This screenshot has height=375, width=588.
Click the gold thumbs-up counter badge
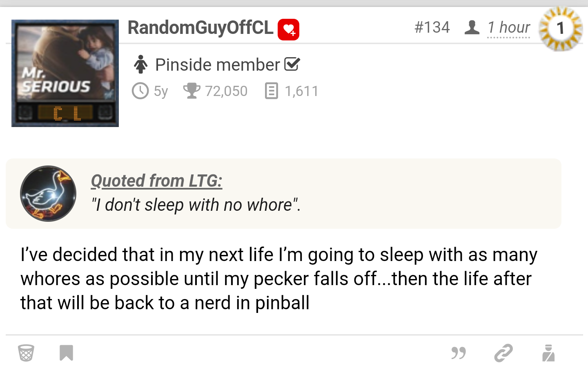[561, 29]
